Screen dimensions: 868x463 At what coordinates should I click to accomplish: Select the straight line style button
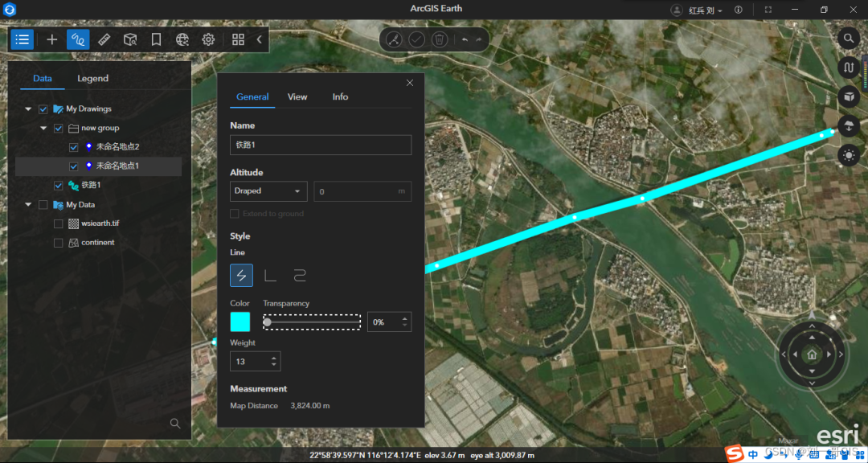click(x=241, y=275)
